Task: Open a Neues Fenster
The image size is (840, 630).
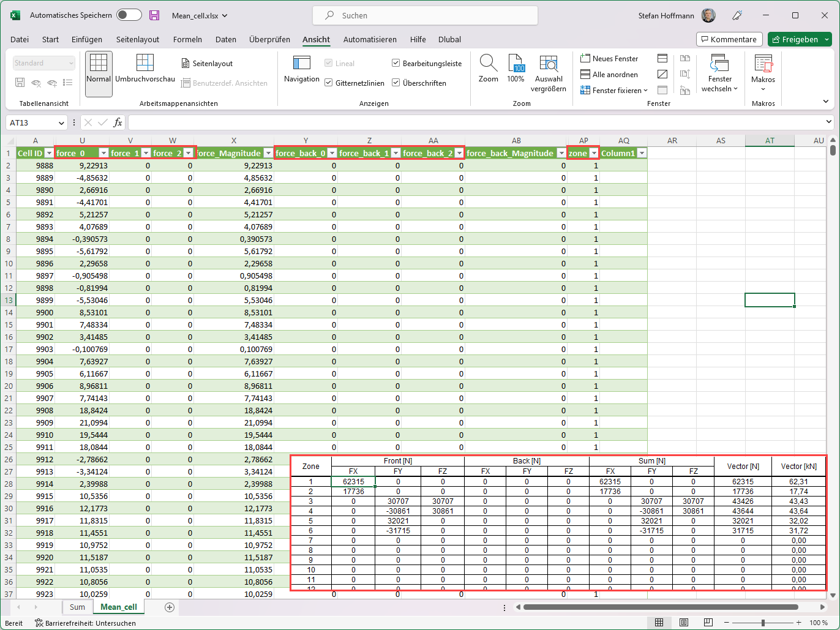Action: pyautogui.click(x=610, y=58)
